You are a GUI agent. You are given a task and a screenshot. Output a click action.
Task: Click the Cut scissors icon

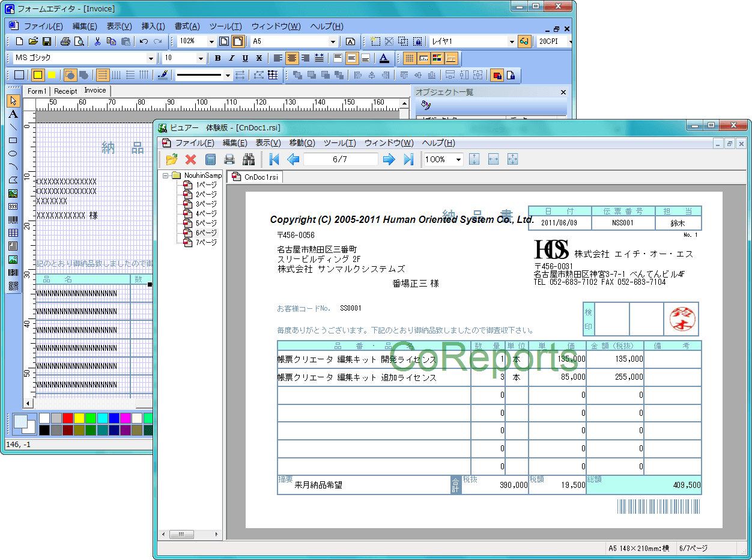pos(97,41)
